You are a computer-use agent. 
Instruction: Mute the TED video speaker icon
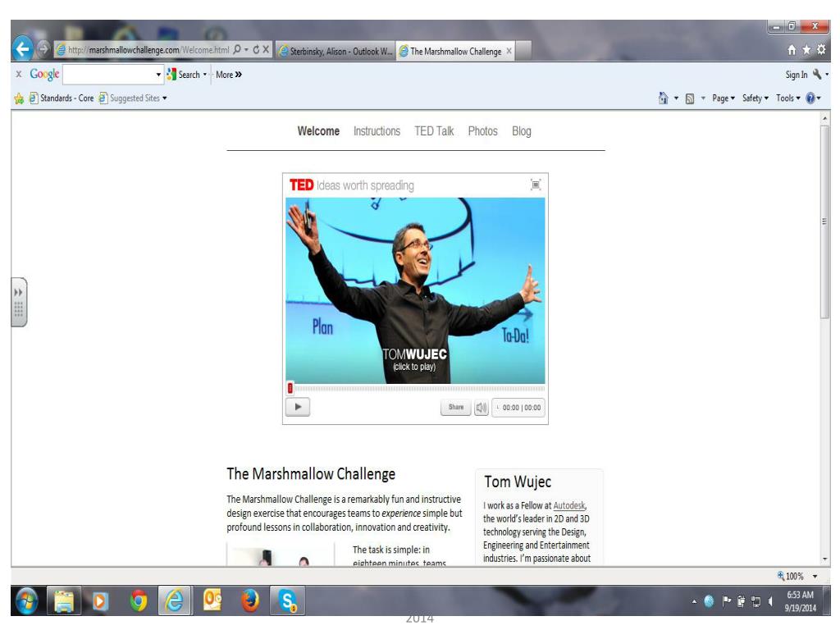click(x=482, y=408)
